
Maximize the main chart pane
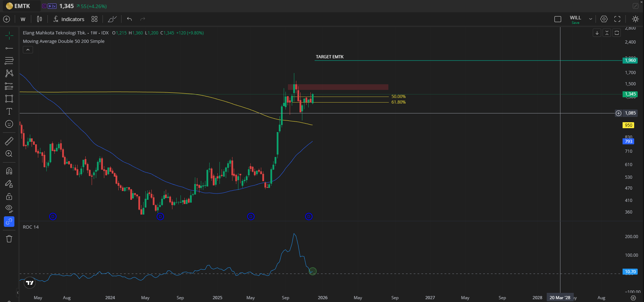[x=617, y=33]
